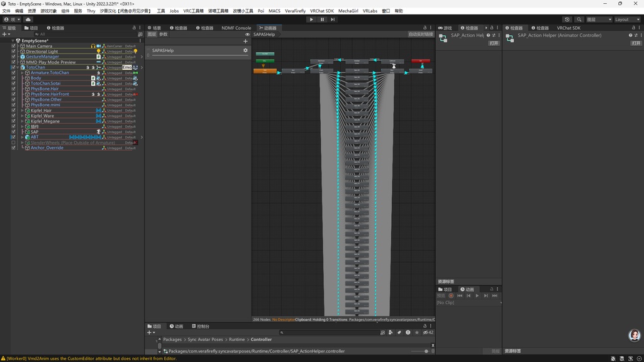Screen dimensions: 644x362
Task: Click the log search exclamation icon
Action: click(x=408, y=332)
